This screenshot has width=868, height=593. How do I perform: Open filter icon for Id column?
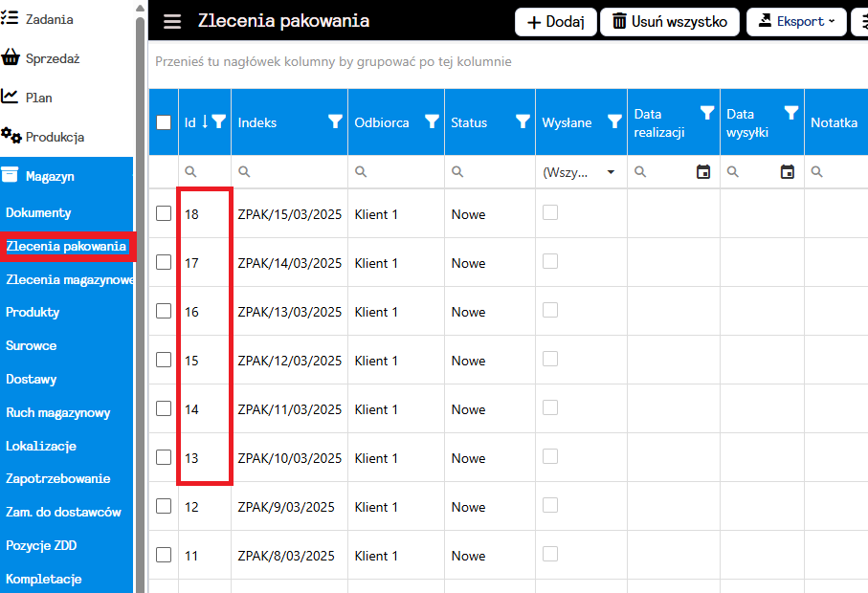coord(219,121)
